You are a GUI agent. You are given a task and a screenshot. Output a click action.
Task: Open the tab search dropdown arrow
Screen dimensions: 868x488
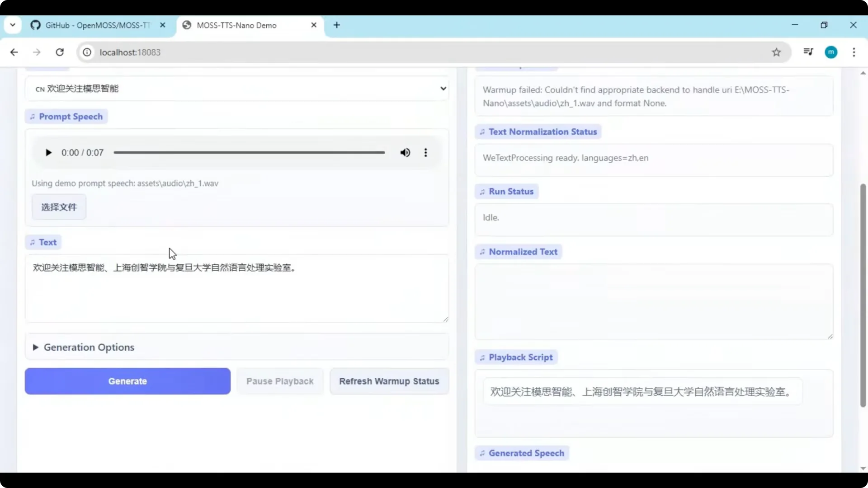(x=13, y=25)
